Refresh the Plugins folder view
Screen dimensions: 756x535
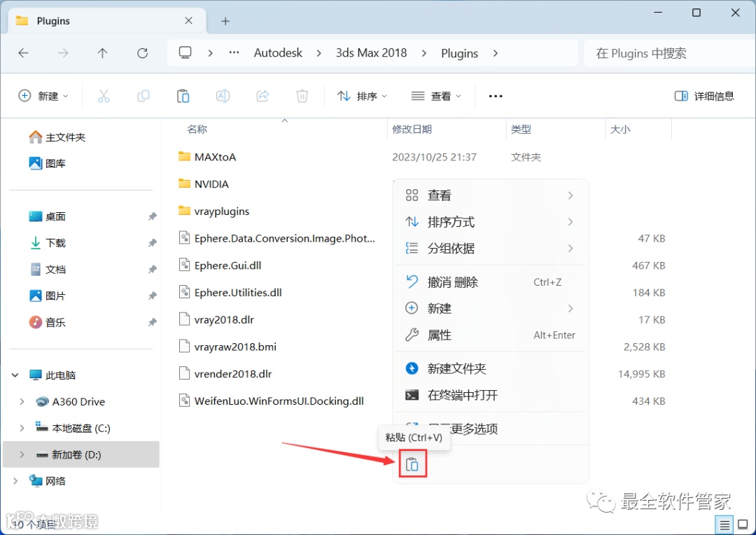142,53
